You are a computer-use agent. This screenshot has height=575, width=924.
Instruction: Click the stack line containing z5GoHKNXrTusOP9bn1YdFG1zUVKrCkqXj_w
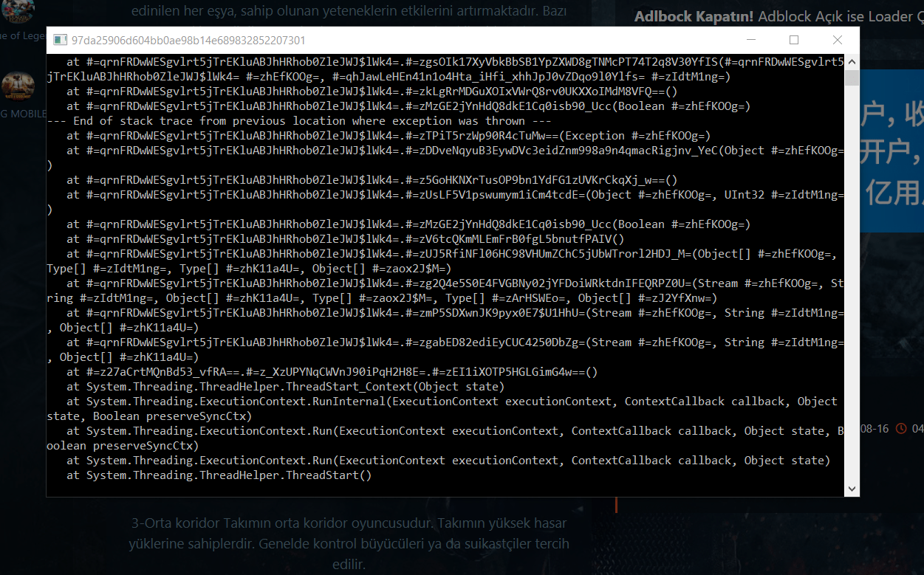(372, 180)
